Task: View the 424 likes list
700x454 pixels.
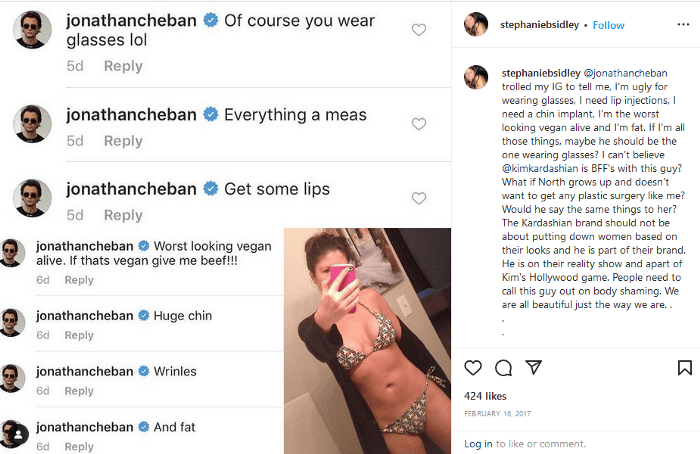Action: click(x=487, y=396)
